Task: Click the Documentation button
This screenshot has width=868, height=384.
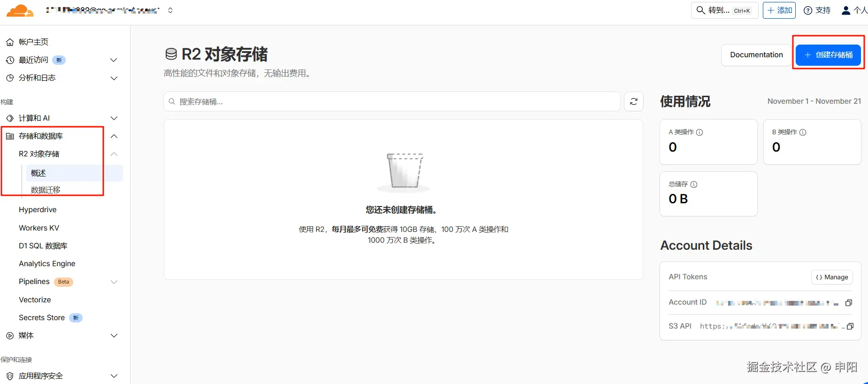Action: [x=756, y=55]
